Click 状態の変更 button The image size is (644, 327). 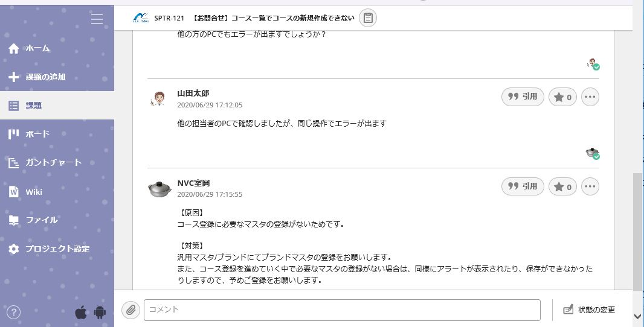coord(589,310)
